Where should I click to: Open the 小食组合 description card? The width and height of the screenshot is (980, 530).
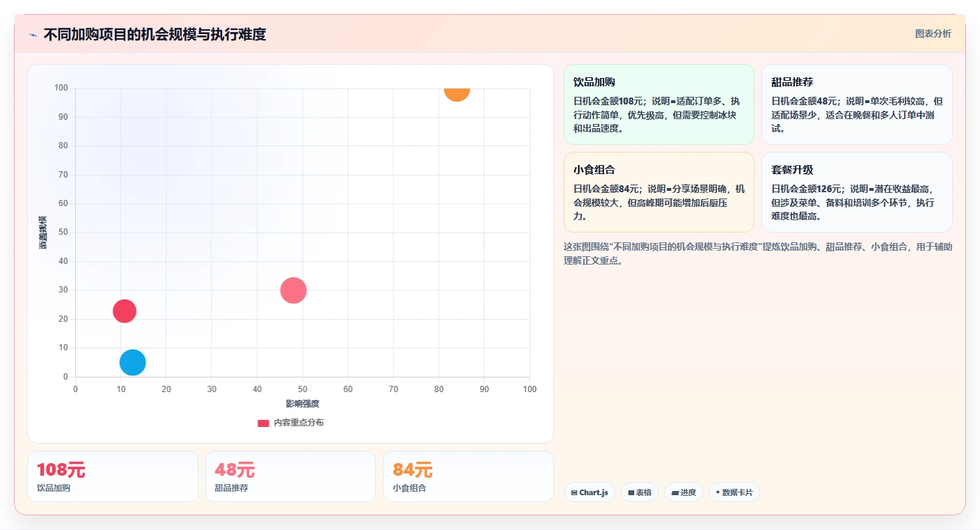pyautogui.click(x=658, y=192)
